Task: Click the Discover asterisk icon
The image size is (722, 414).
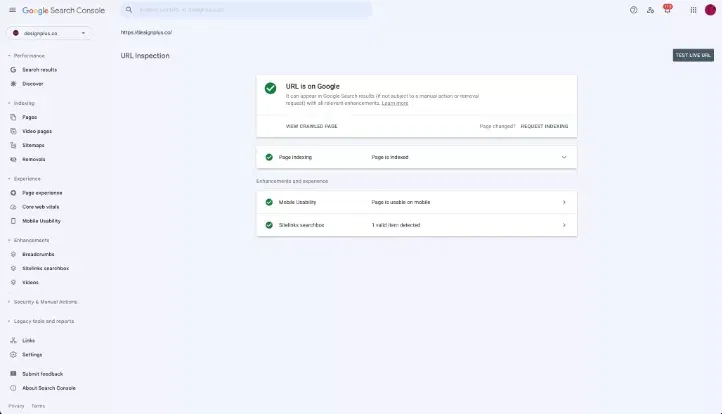Action: coord(13,84)
